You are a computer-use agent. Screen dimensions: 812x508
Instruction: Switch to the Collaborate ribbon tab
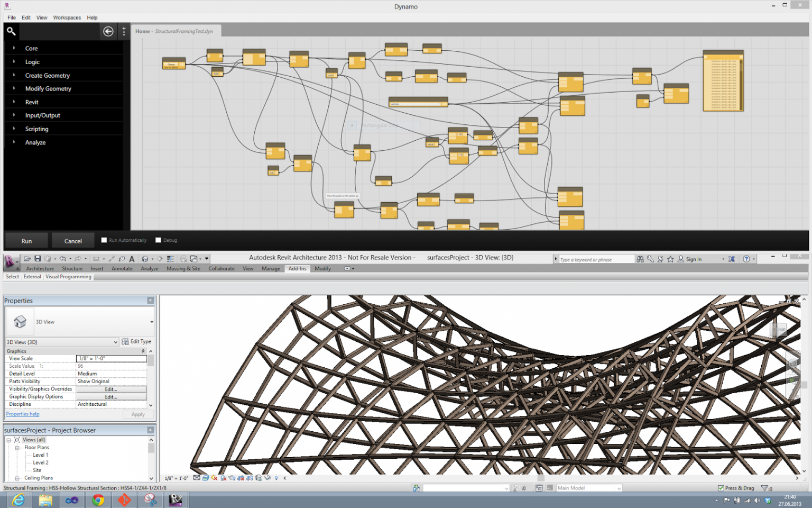222,268
